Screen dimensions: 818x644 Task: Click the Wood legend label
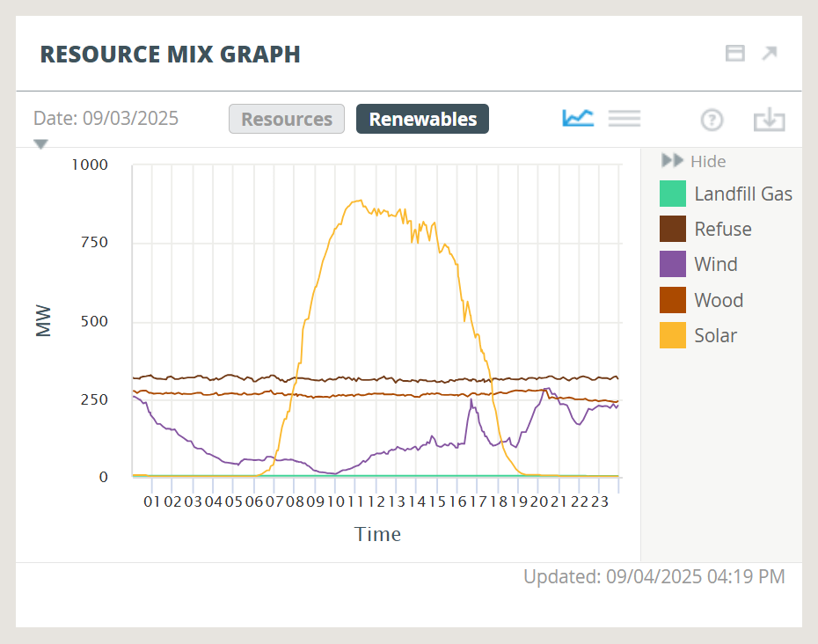718,300
